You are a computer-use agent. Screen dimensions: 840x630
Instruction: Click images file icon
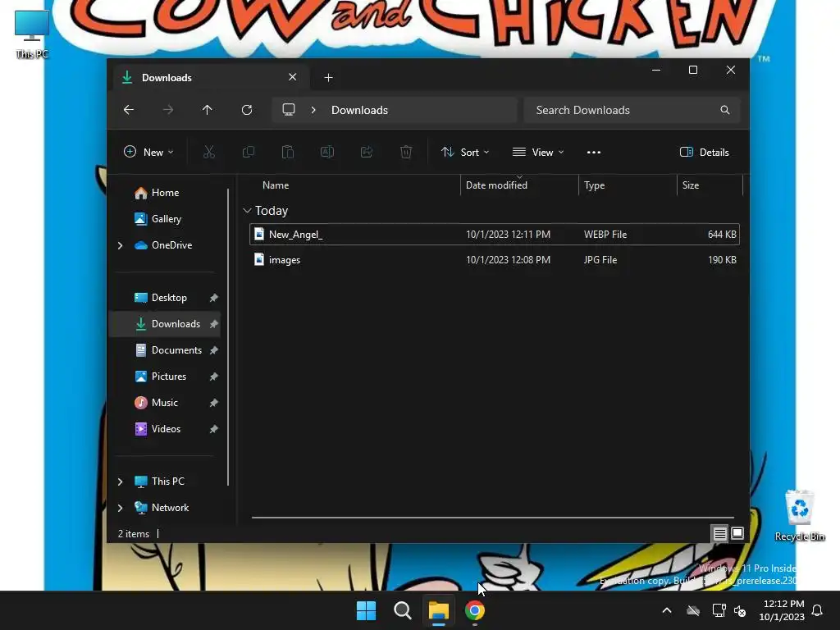click(259, 260)
